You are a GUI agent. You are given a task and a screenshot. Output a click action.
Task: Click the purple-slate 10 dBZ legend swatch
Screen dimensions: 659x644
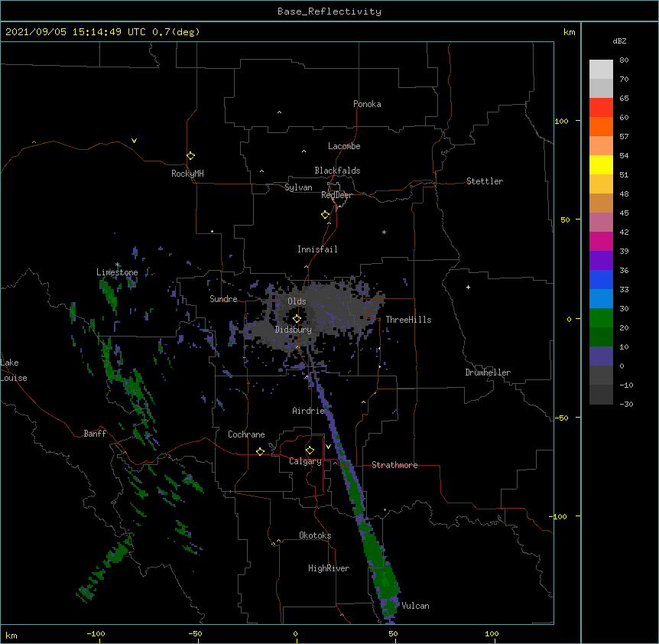coord(601,356)
